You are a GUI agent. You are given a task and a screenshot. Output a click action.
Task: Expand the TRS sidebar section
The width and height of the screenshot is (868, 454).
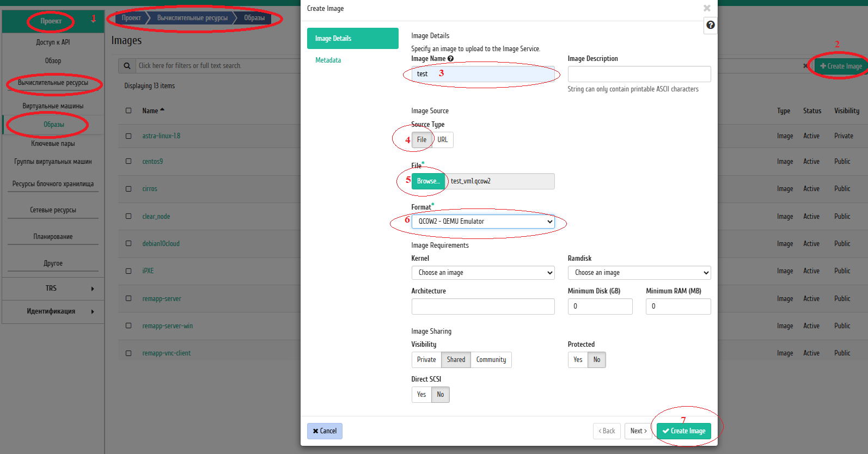tap(53, 289)
